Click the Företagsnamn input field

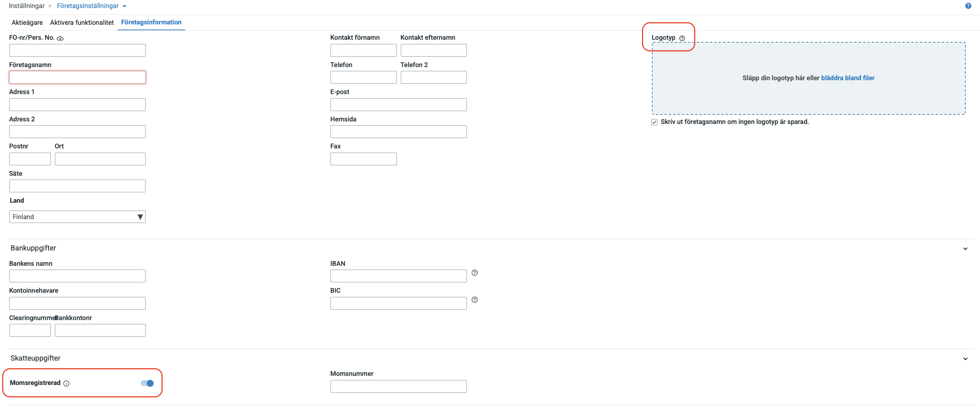pos(77,77)
